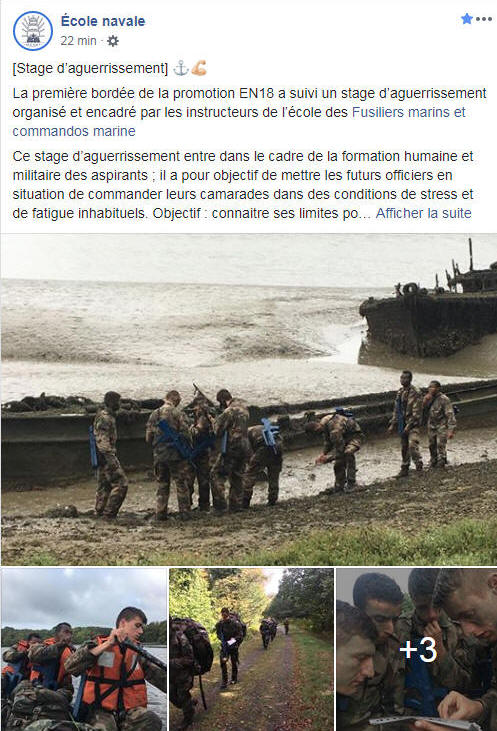Click the anchor emoji after the title

pyautogui.click(x=181, y=69)
